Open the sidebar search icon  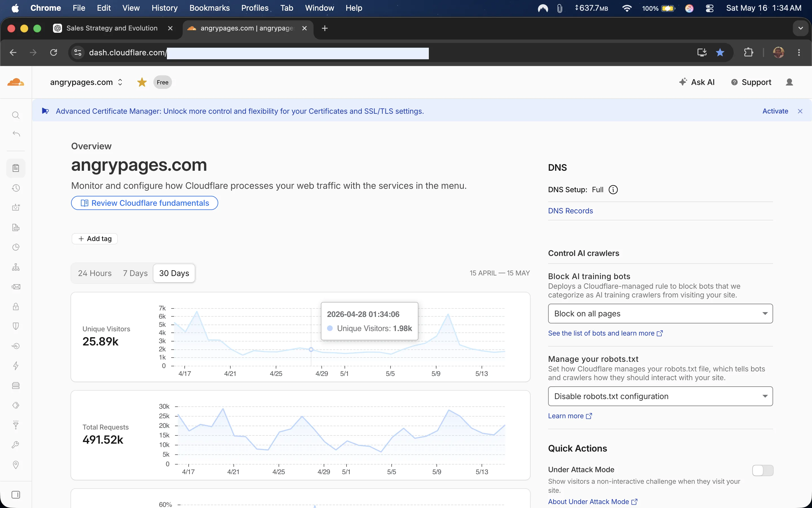click(16, 115)
